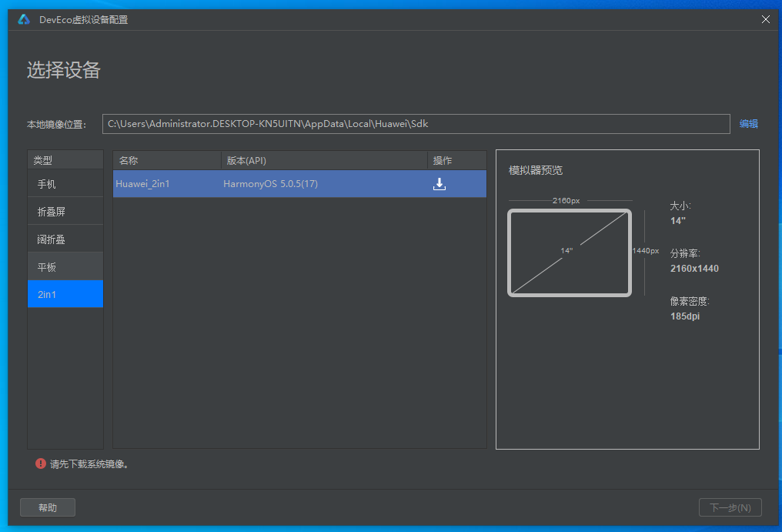
Task: Click the 下一步(N) button
Action: [x=730, y=507]
